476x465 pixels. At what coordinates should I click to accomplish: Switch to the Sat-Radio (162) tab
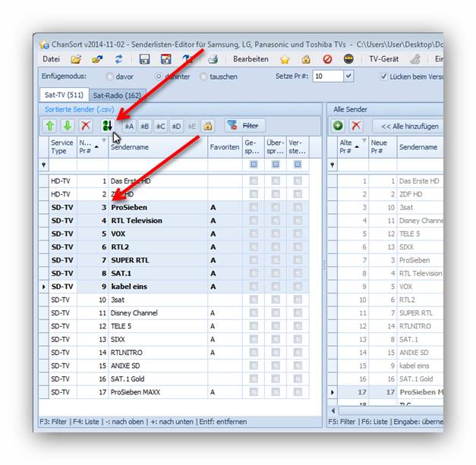(x=117, y=96)
